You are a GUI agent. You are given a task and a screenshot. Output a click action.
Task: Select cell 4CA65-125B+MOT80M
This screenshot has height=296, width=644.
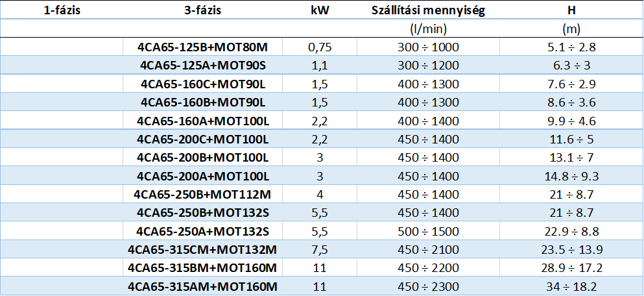(x=203, y=47)
